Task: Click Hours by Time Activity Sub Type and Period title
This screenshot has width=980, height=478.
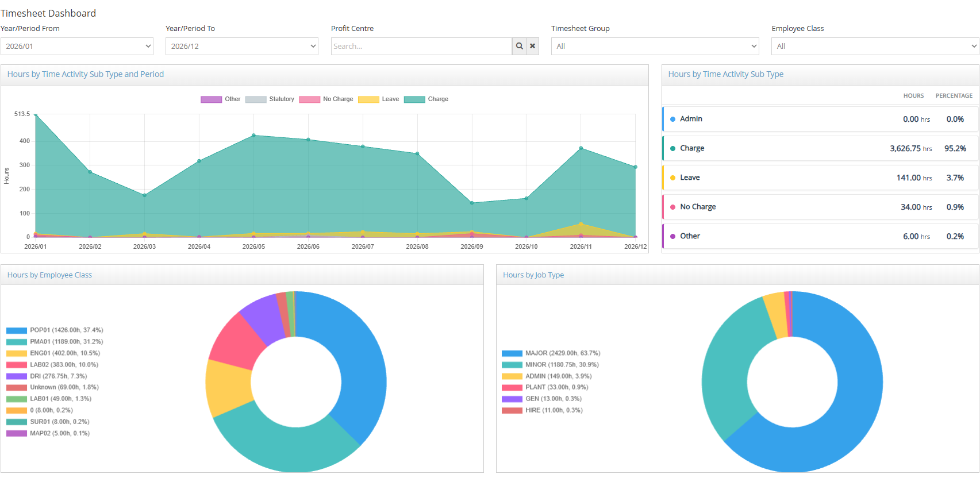Action: (x=86, y=74)
